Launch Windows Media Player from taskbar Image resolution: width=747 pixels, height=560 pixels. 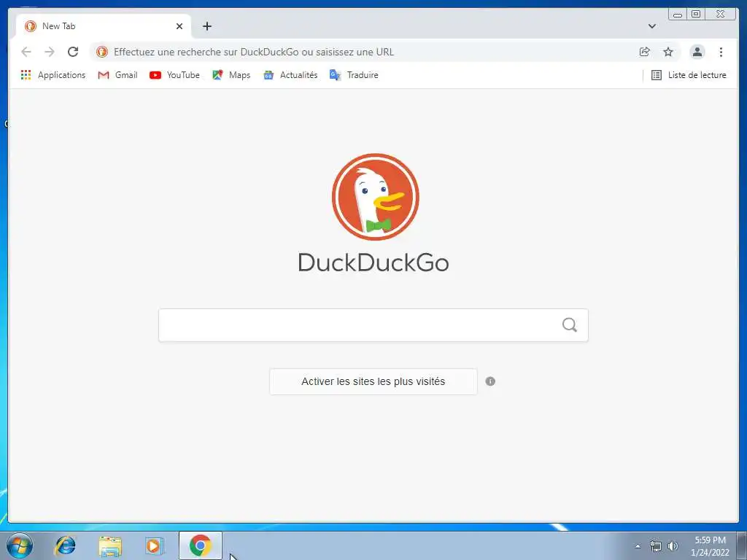(x=154, y=545)
